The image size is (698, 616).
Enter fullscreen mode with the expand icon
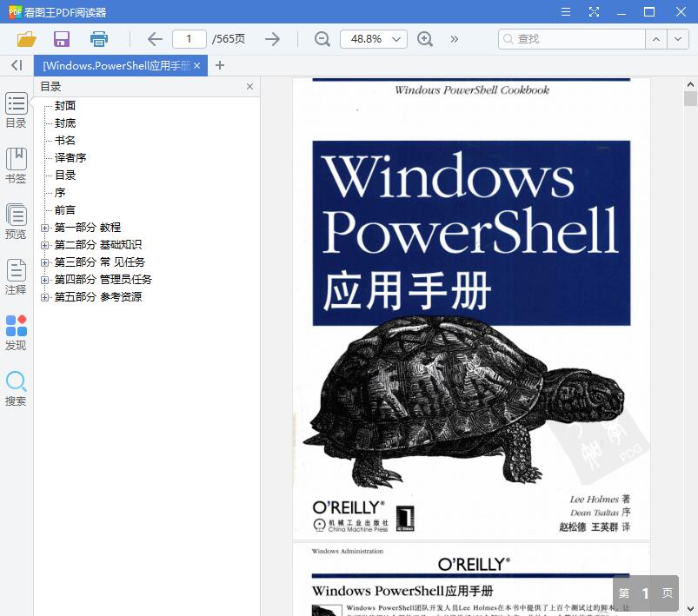click(x=594, y=12)
